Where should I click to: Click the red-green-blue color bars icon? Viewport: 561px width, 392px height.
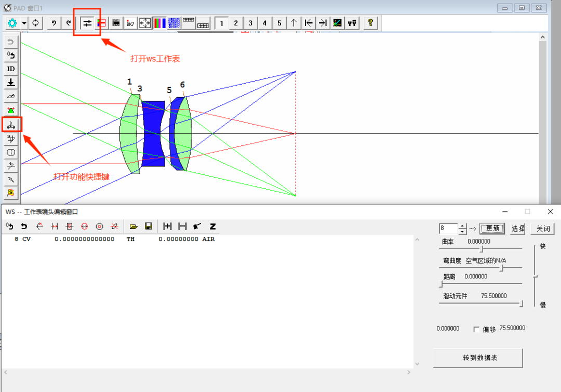click(x=159, y=23)
